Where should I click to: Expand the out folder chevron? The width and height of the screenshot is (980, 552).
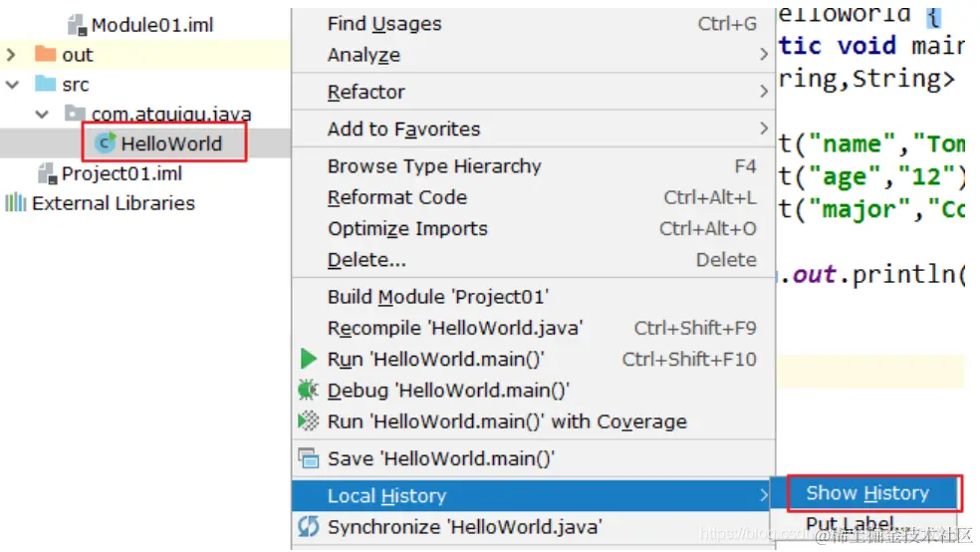[11, 55]
